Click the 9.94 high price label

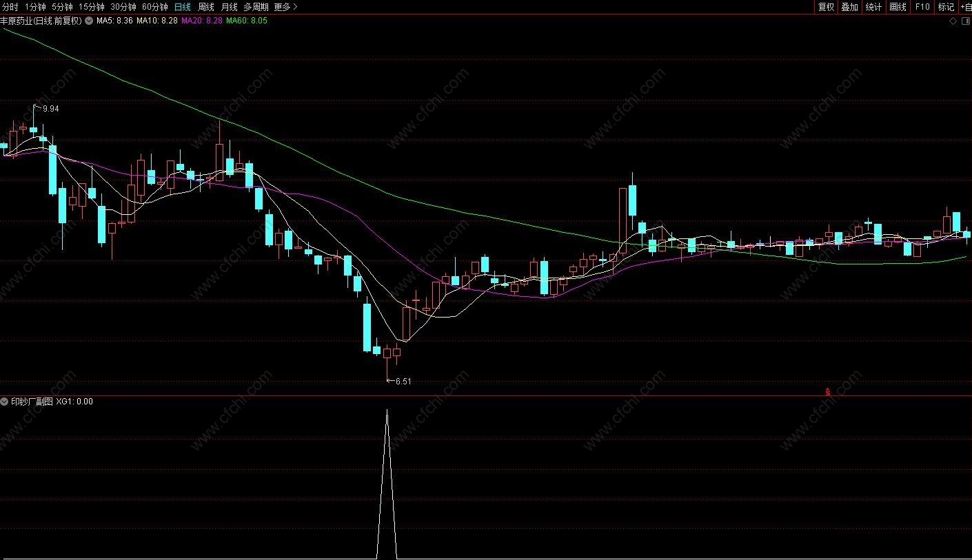pos(50,109)
